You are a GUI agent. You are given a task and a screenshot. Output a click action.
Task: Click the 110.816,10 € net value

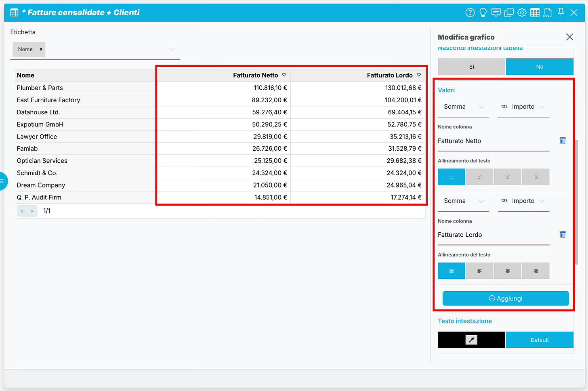pyautogui.click(x=270, y=88)
